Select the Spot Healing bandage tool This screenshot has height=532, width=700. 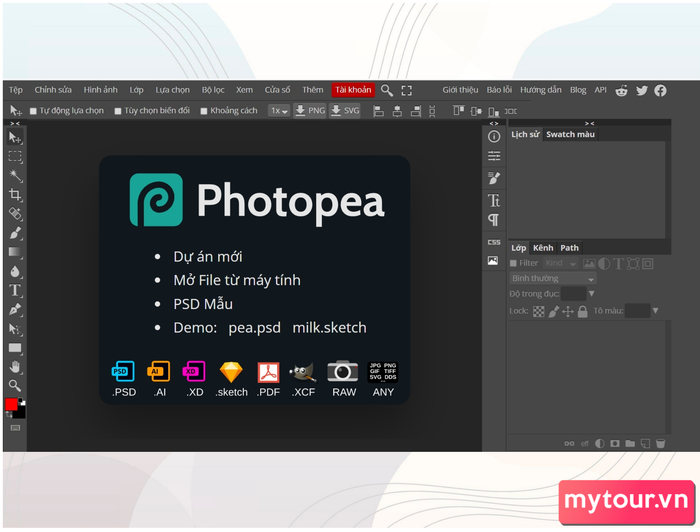pos(15,214)
